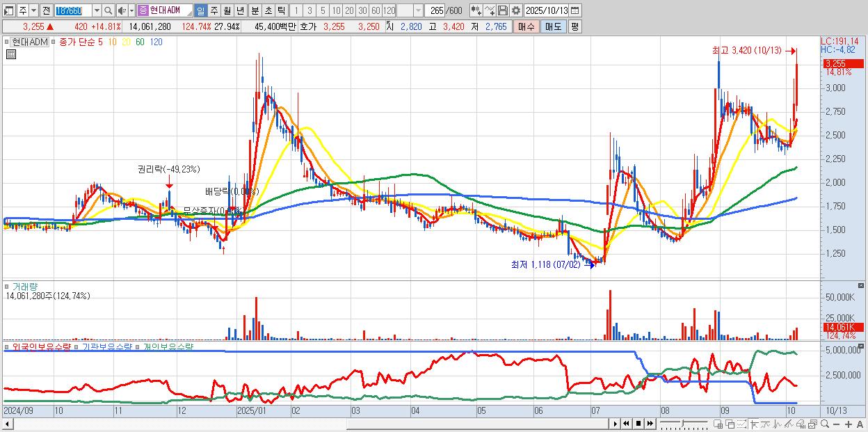Select the 분 (minute) period toggle

[x=255, y=10]
